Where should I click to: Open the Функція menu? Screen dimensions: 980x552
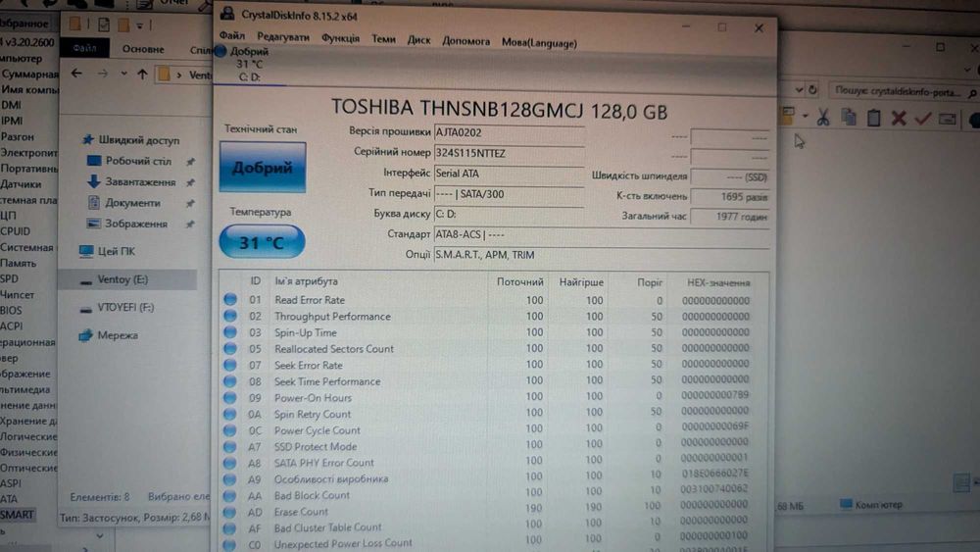(340, 39)
